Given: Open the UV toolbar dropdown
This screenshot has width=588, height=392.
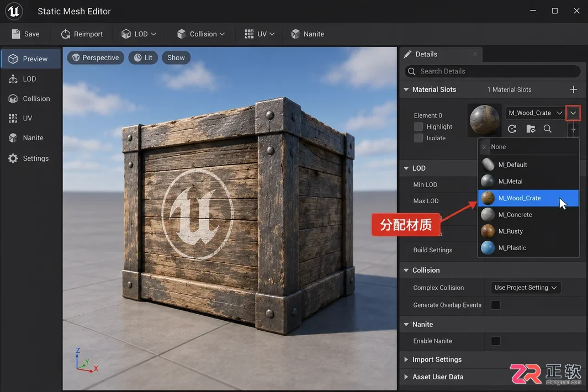Looking at the screenshot, I should [x=259, y=34].
